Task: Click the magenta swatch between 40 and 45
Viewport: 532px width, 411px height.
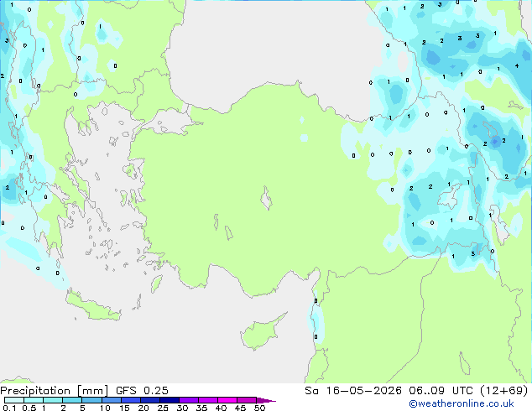Action: (x=227, y=400)
